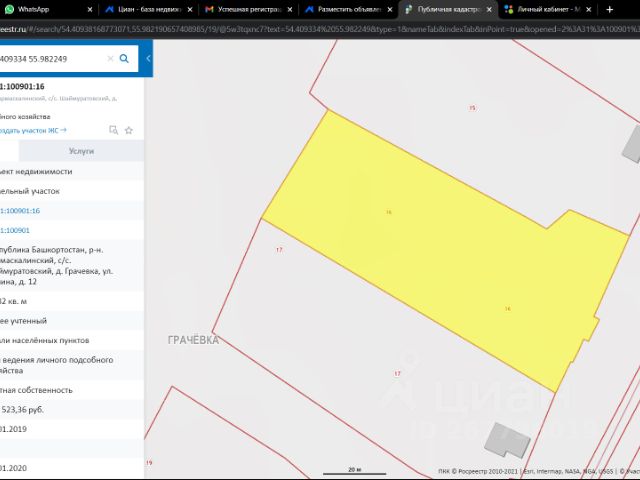
Task: Open the создать участок ЖС link
Action: coord(33,131)
